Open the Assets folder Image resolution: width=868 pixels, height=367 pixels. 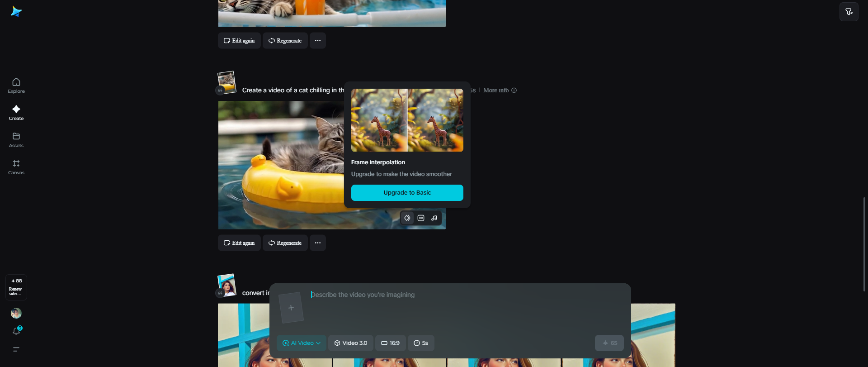pyautogui.click(x=16, y=140)
